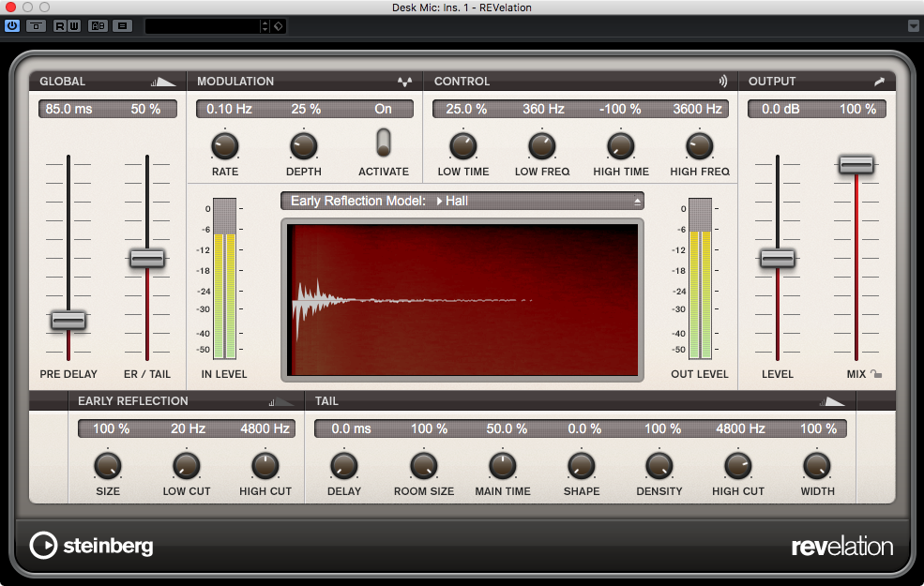The image size is (924, 586).
Task: Click the Control section sound-wave icon
Action: pyautogui.click(x=722, y=82)
